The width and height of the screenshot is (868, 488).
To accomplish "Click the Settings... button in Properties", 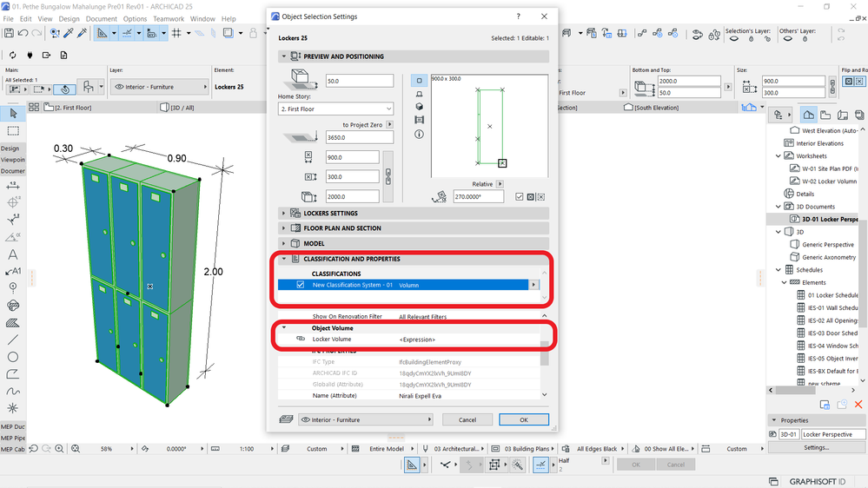I will coord(817,447).
